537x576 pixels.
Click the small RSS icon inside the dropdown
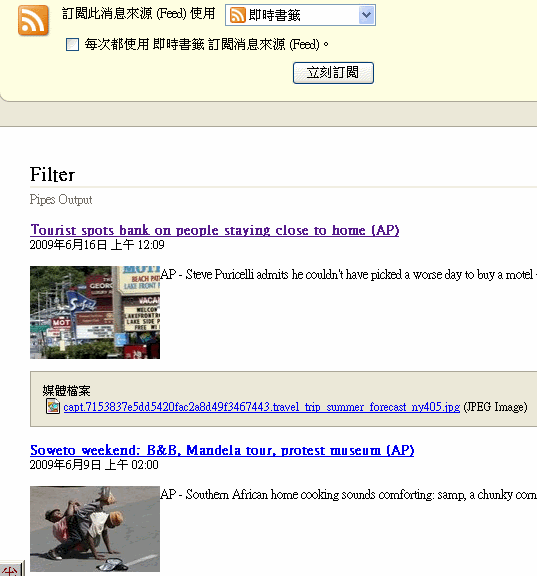coord(237,15)
